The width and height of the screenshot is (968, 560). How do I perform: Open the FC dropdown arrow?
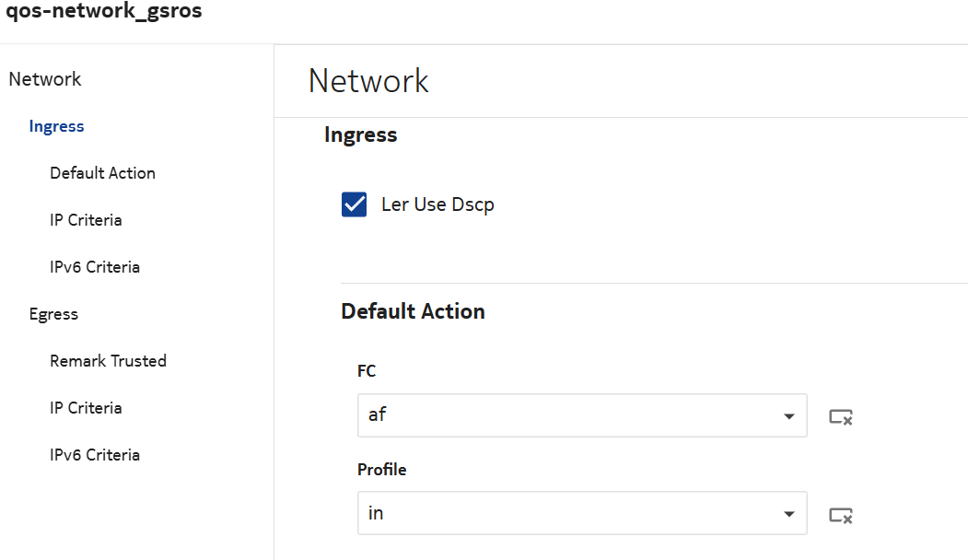coord(788,416)
